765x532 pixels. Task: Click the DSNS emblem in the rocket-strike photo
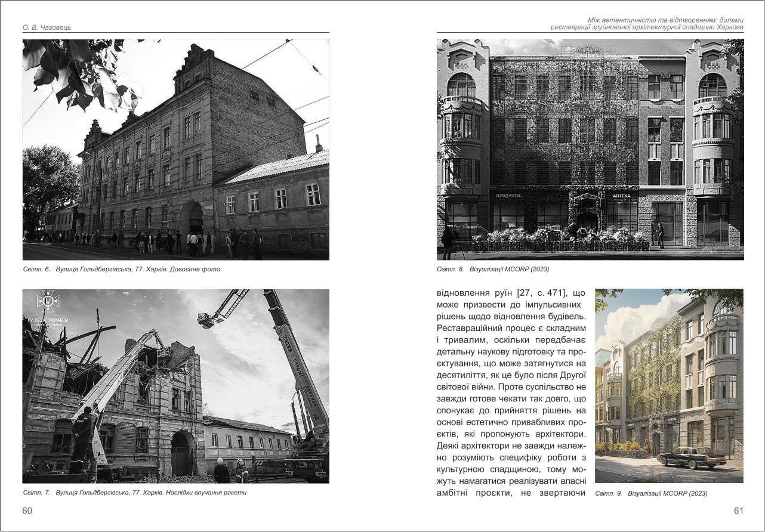coord(47,302)
